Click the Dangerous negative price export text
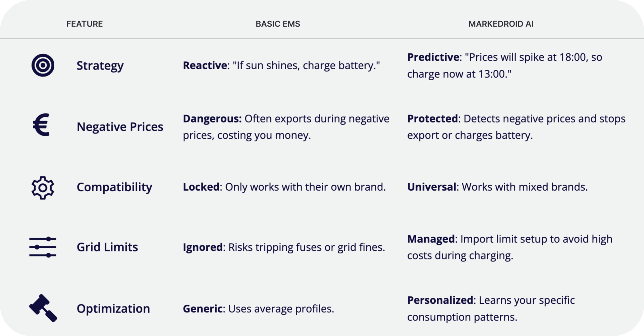This screenshot has height=336, width=644. click(x=286, y=127)
